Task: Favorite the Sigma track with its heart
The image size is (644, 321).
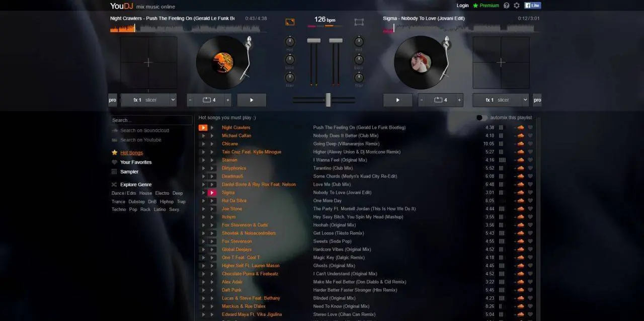Action: tap(530, 193)
